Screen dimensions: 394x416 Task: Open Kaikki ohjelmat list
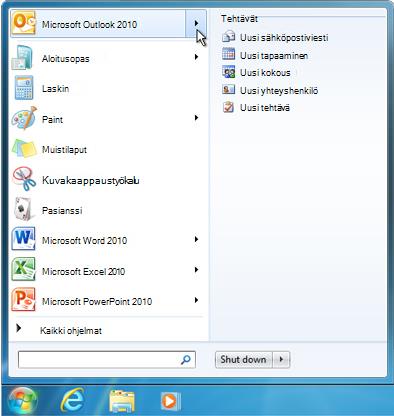click(x=71, y=331)
